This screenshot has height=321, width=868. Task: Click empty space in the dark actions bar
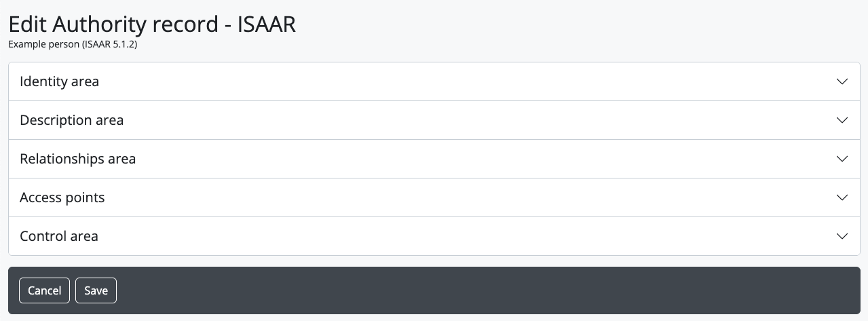click(x=475, y=290)
